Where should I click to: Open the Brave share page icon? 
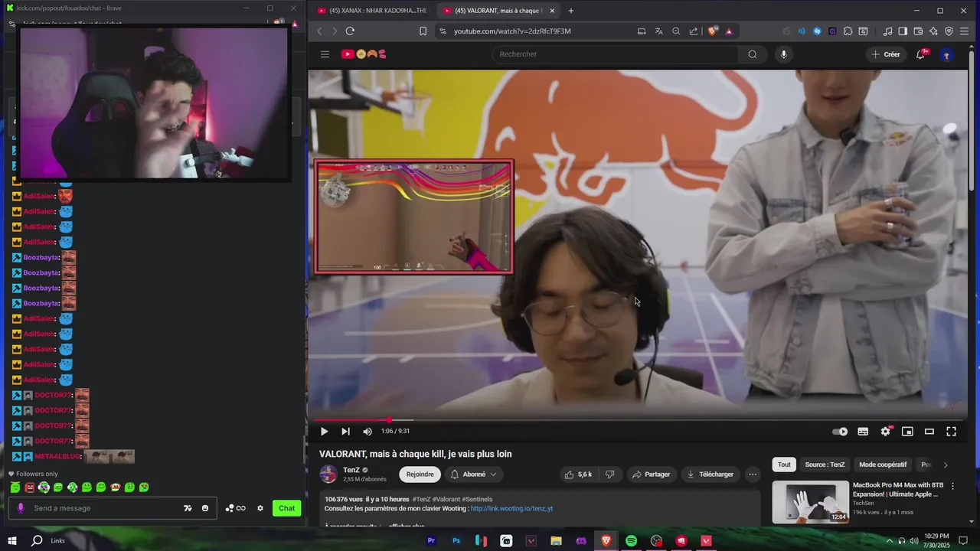(694, 31)
